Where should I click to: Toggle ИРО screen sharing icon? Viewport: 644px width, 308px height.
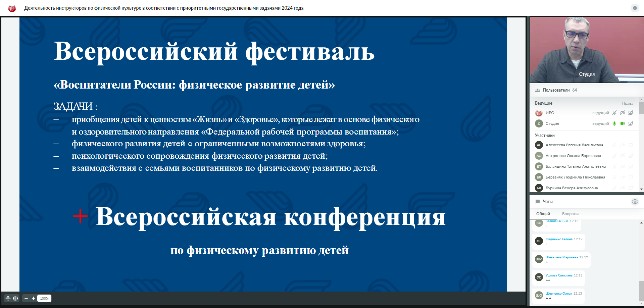[631, 113]
